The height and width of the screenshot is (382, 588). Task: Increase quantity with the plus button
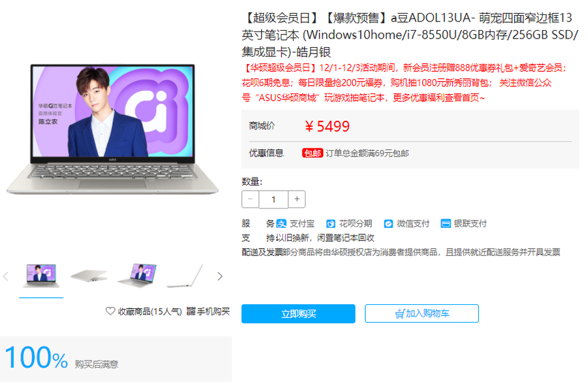click(297, 199)
